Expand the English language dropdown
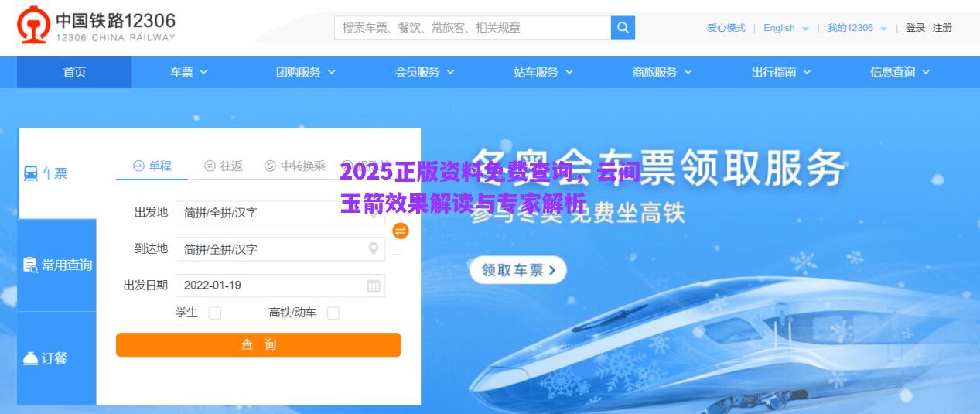The width and height of the screenshot is (980, 414). point(786,28)
